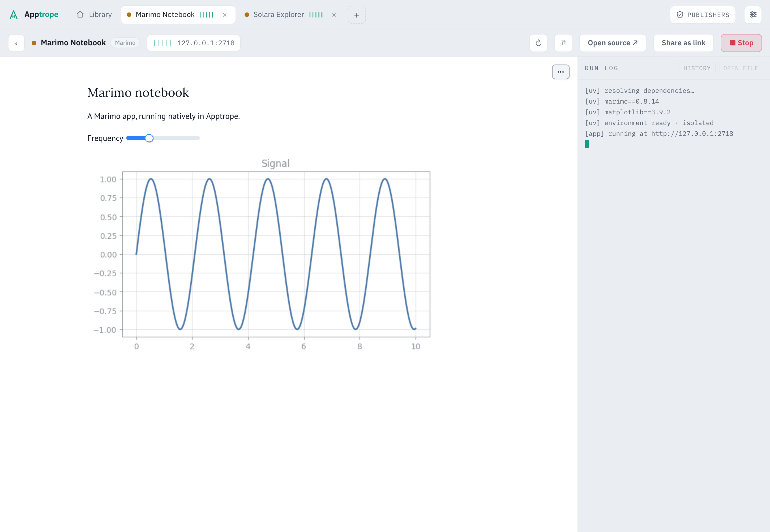The height and width of the screenshot is (532, 770).
Task: Go back with the chevron button
Action: 16,43
